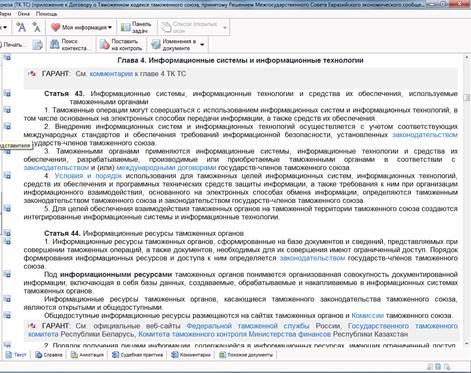Click vertical scrollbar up arrow
Viewport: 471px width, 373px height.
pos(467,58)
